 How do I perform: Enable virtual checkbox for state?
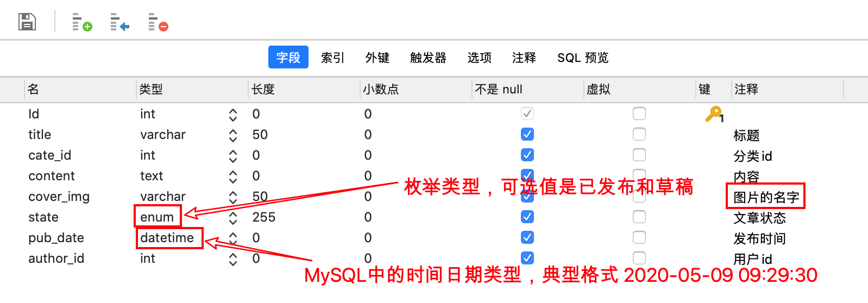click(x=639, y=217)
